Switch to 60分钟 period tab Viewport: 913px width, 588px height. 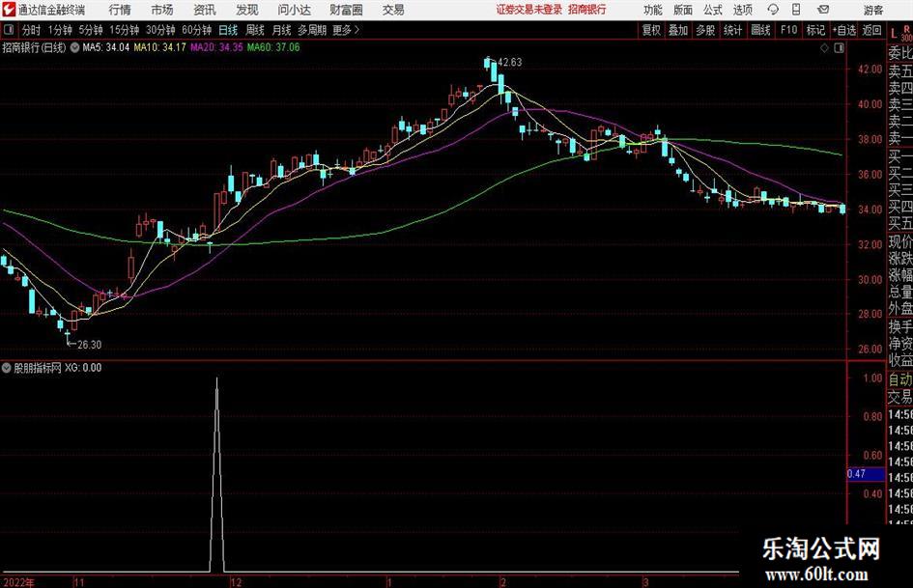tap(197, 30)
